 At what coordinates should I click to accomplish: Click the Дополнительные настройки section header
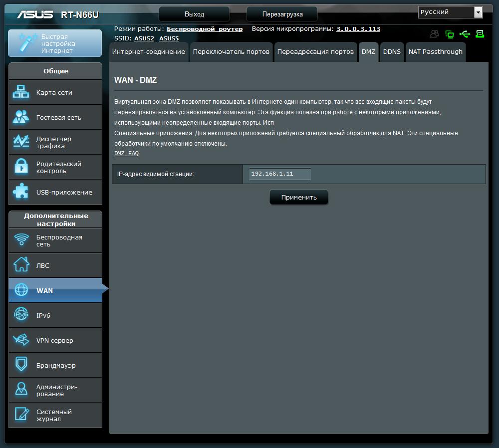pos(56,220)
